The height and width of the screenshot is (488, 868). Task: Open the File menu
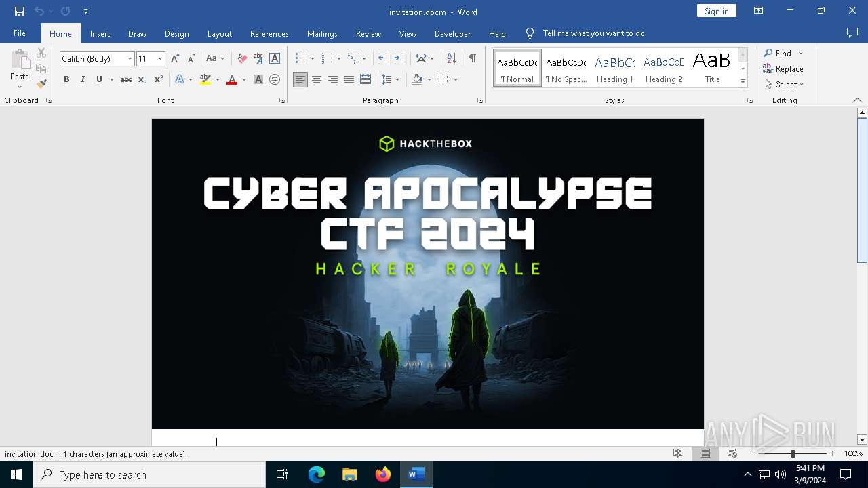20,33
